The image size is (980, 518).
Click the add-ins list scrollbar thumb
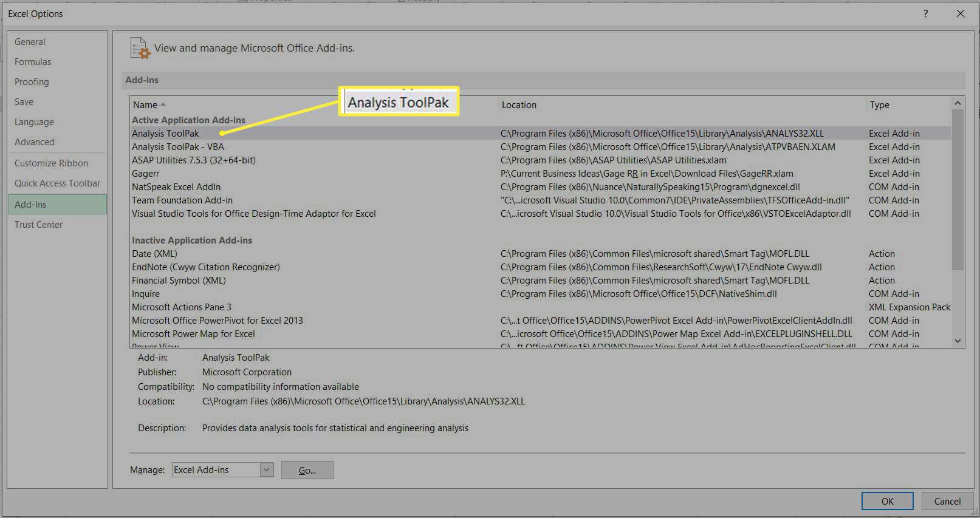(958, 189)
